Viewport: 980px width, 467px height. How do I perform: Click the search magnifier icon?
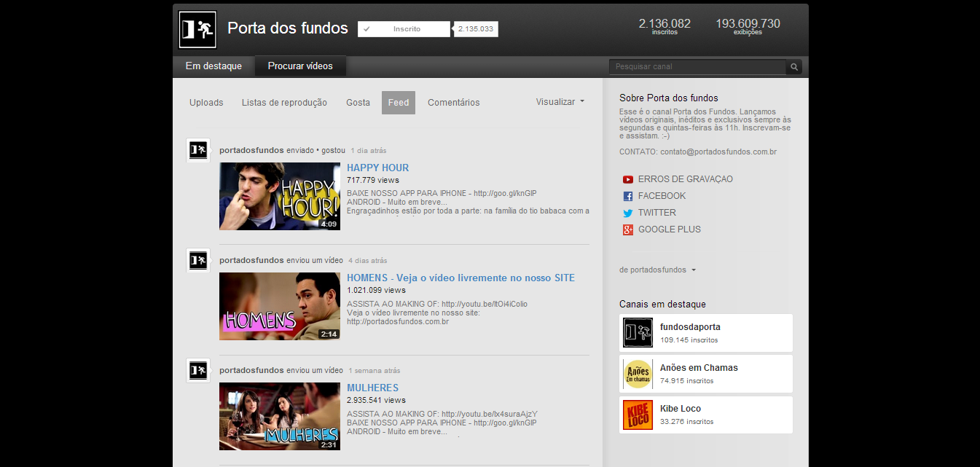794,67
